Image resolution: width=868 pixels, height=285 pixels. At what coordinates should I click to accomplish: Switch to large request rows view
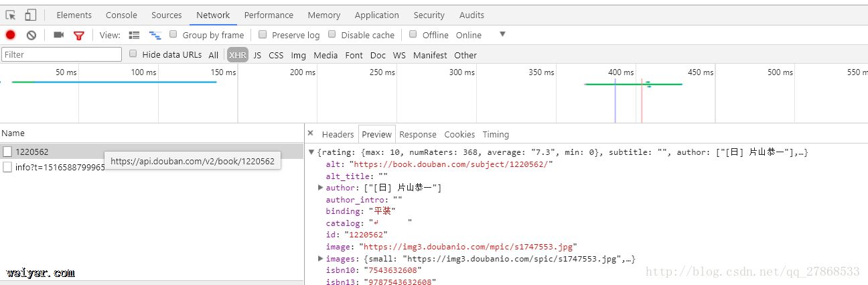pos(134,35)
